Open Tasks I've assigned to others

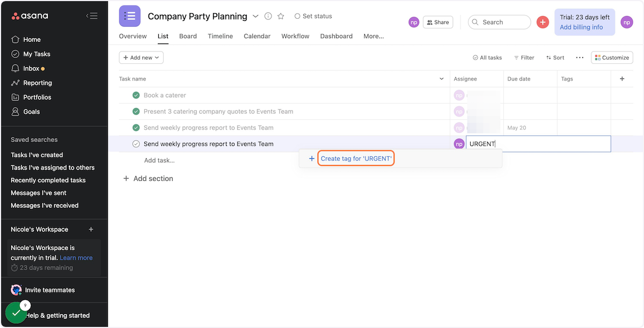(53, 167)
